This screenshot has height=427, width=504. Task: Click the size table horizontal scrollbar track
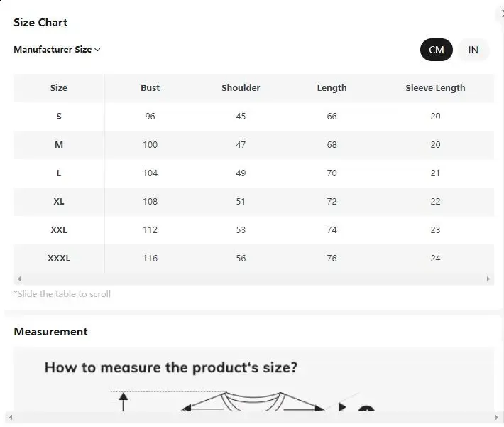(x=253, y=279)
